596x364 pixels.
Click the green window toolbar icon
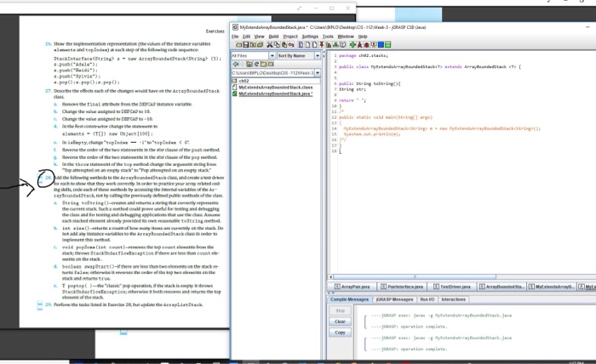click(x=387, y=45)
